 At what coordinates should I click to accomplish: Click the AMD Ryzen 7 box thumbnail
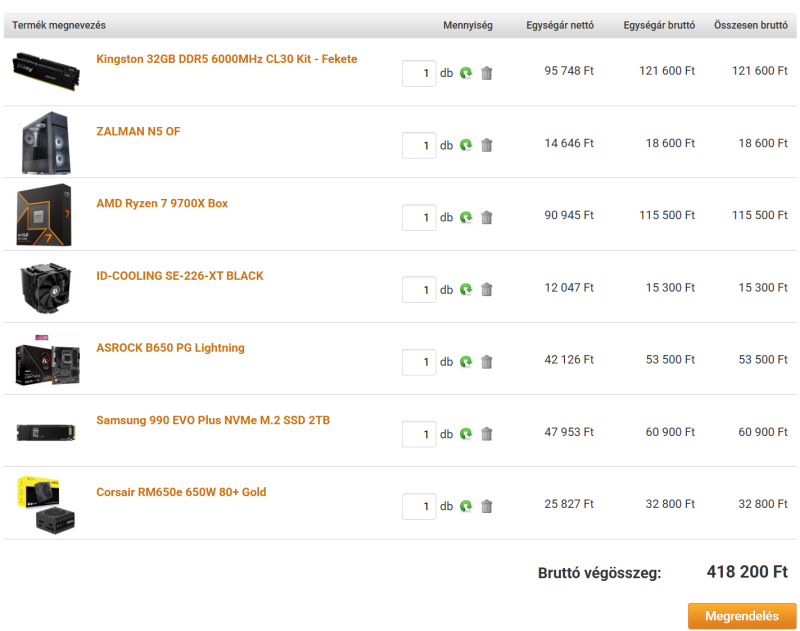[44, 215]
